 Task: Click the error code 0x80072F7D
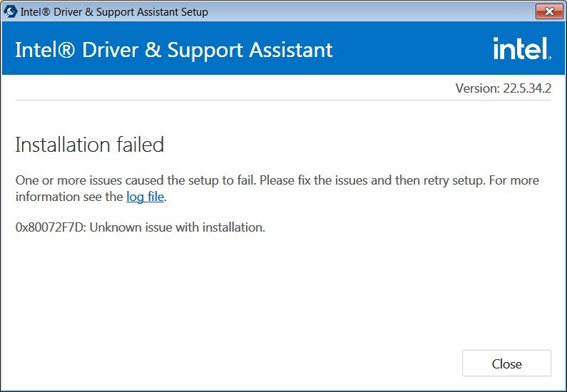pyautogui.click(x=51, y=227)
